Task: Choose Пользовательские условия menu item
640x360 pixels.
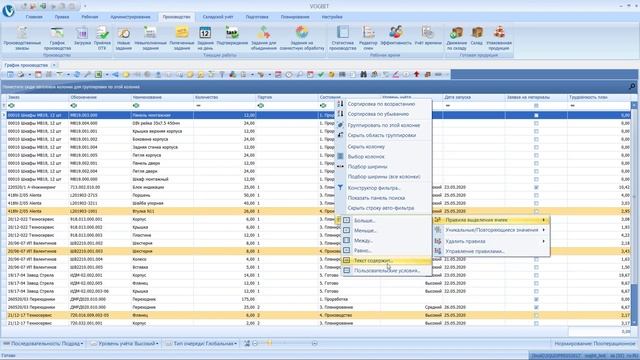Action: 387,270
